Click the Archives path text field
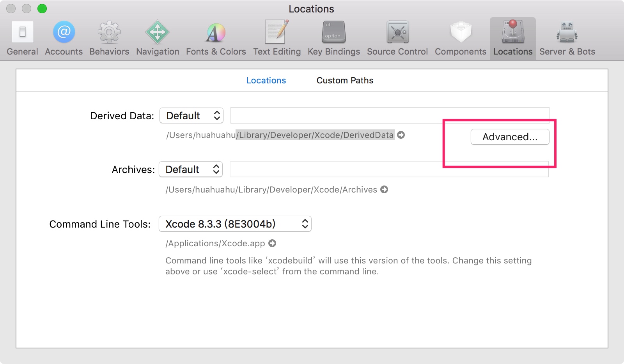Viewport: 624px width, 364px height. [389, 169]
